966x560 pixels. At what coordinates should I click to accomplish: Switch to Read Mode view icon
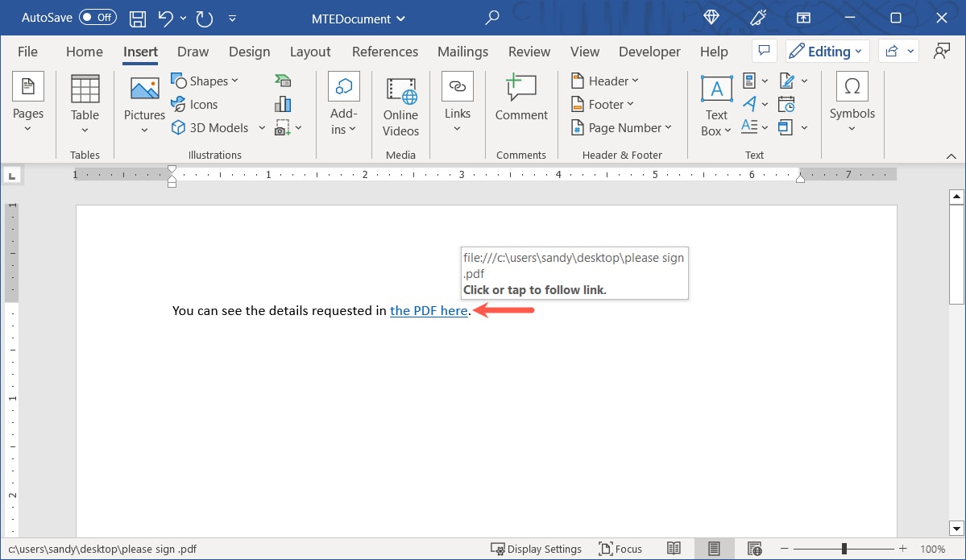[x=674, y=548]
